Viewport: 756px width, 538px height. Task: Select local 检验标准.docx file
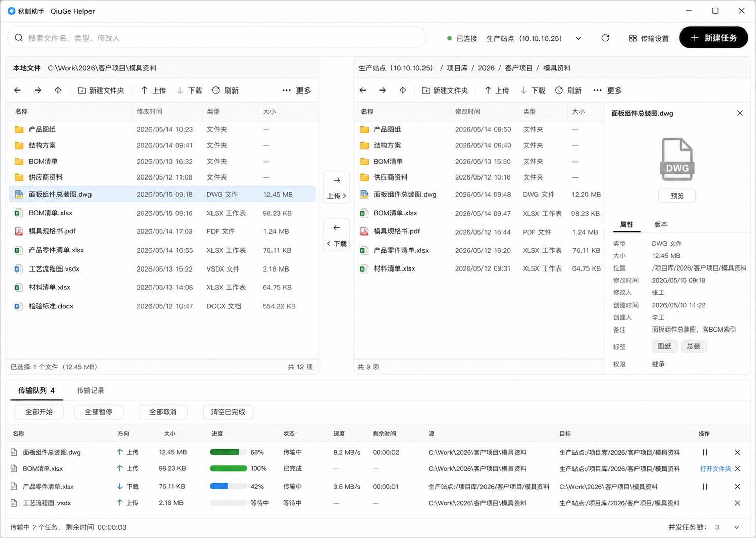[161, 306]
